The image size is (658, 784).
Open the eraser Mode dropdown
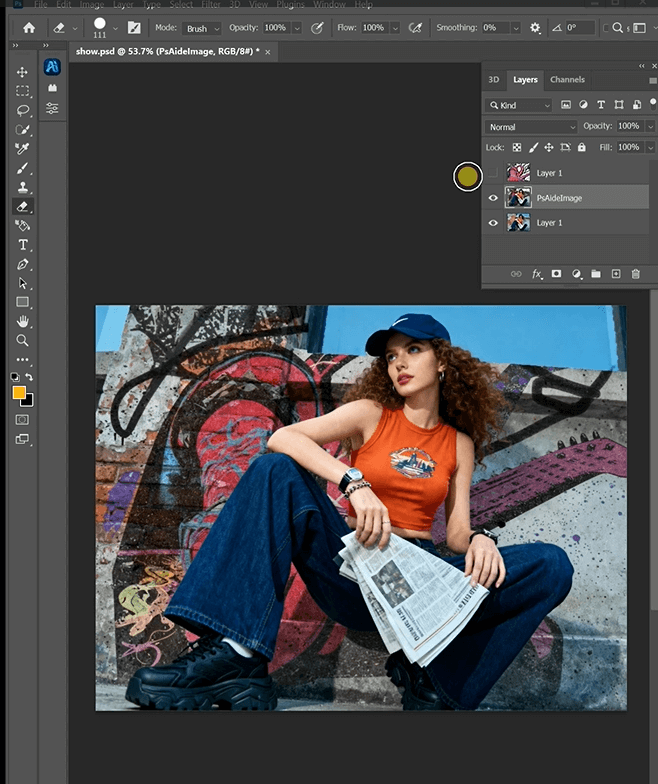coord(203,29)
